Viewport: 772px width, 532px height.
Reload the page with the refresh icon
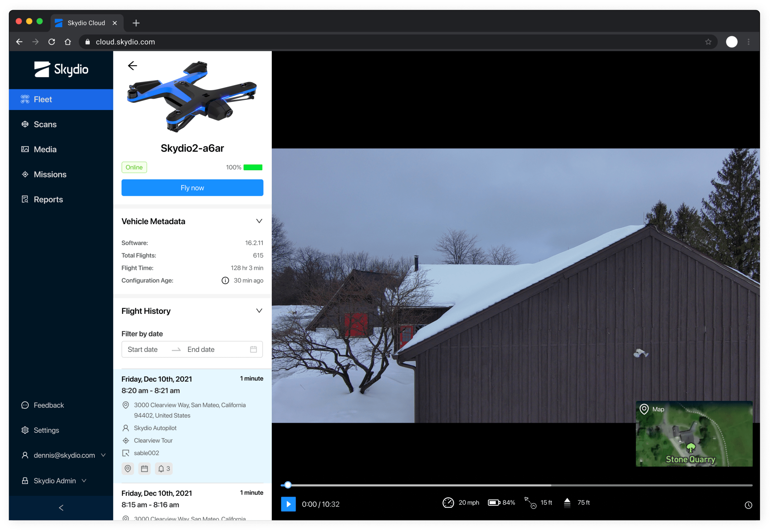pos(52,42)
